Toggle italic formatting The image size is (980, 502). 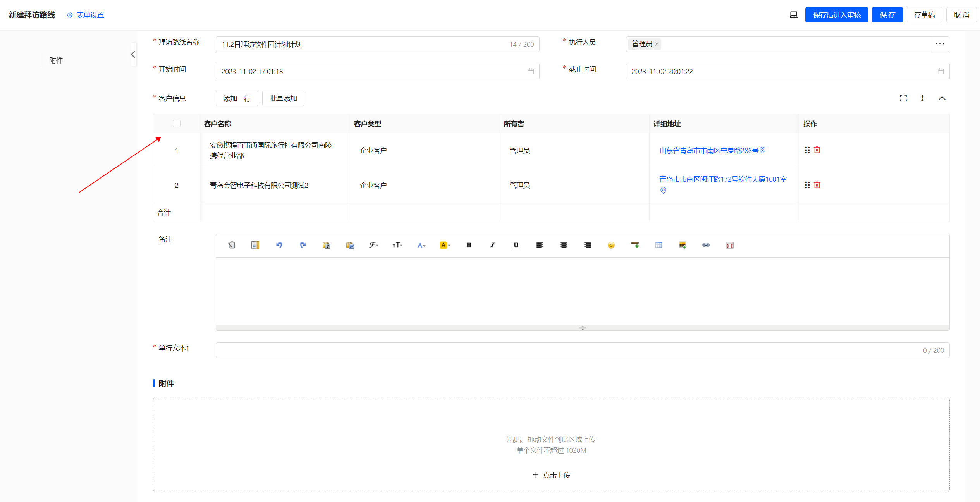[492, 245]
